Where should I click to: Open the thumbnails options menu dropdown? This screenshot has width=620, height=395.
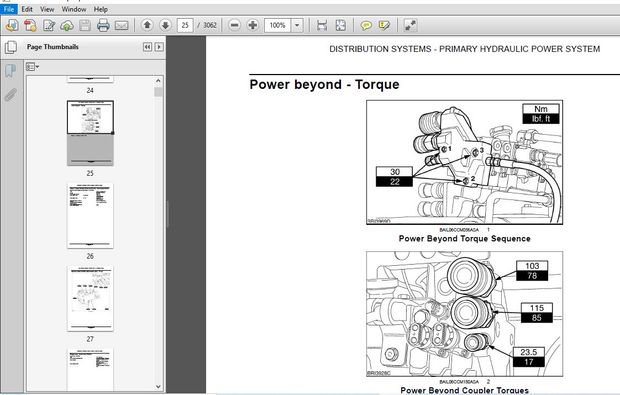pyautogui.click(x=32, y=67)
